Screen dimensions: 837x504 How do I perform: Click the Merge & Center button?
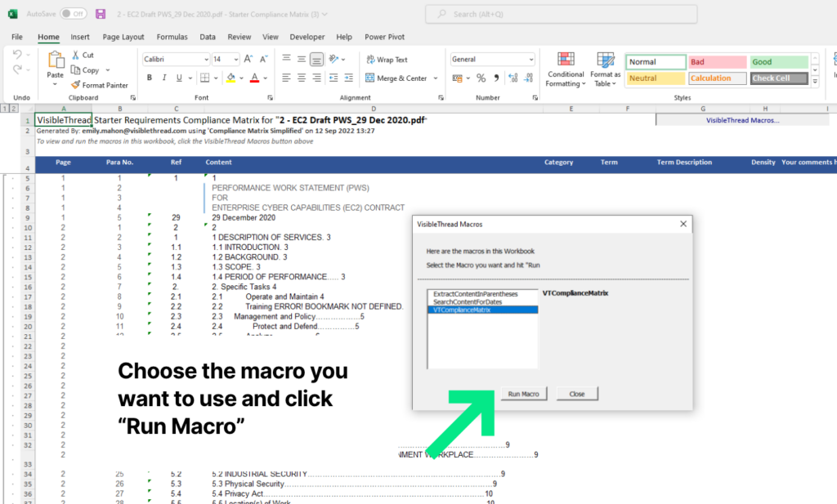pos(396,78)
